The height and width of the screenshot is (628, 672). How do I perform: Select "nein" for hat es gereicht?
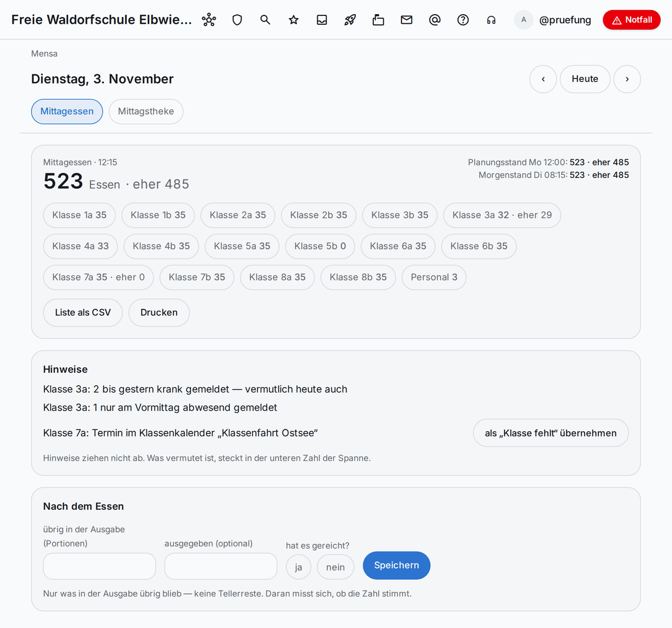pyautogui.click(x=335, y=567)
